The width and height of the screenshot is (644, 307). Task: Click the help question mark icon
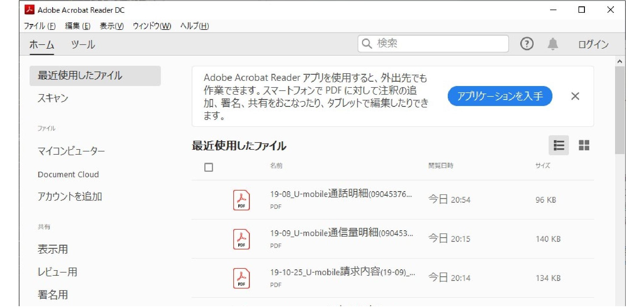[527, 44]
